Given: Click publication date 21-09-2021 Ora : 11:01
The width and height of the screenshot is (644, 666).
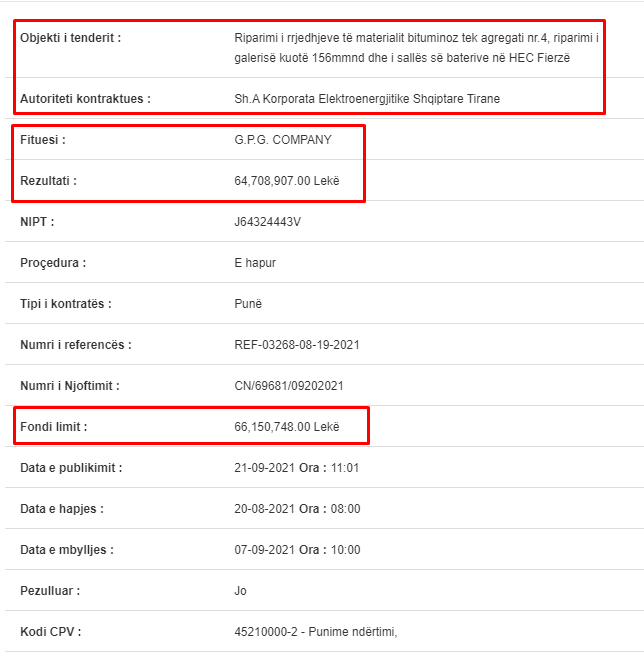Looking at the screenshot, I should 297,468.
